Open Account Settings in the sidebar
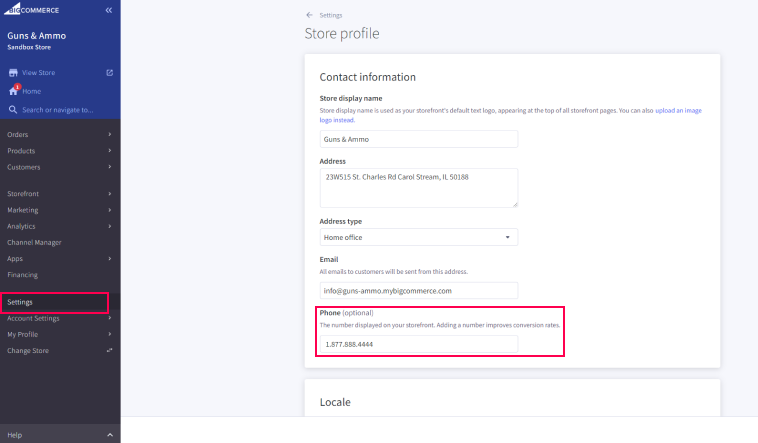 pyautogui.click(x=33, y=318)
